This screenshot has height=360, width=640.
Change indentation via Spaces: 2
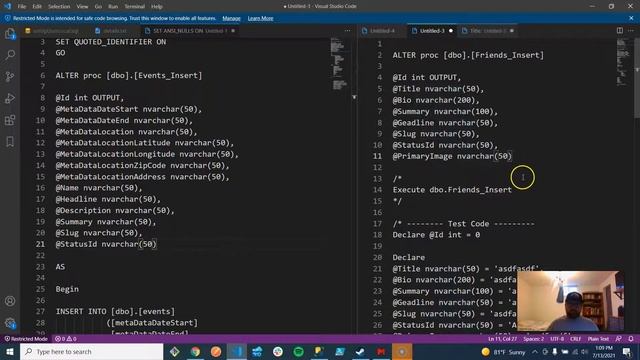pyautogui.click(x=533, y=339)
